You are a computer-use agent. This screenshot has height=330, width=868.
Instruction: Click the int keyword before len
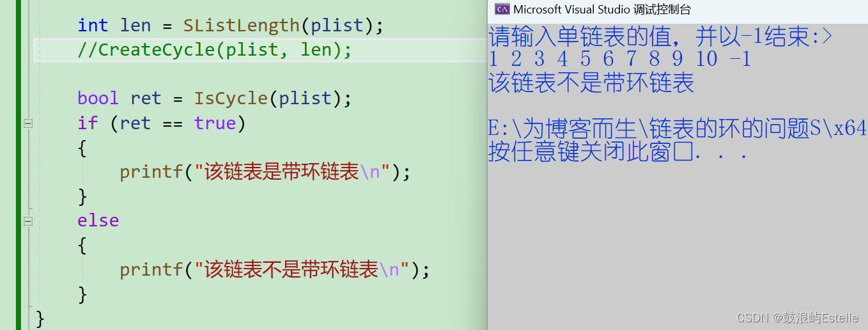click(93, 26)
